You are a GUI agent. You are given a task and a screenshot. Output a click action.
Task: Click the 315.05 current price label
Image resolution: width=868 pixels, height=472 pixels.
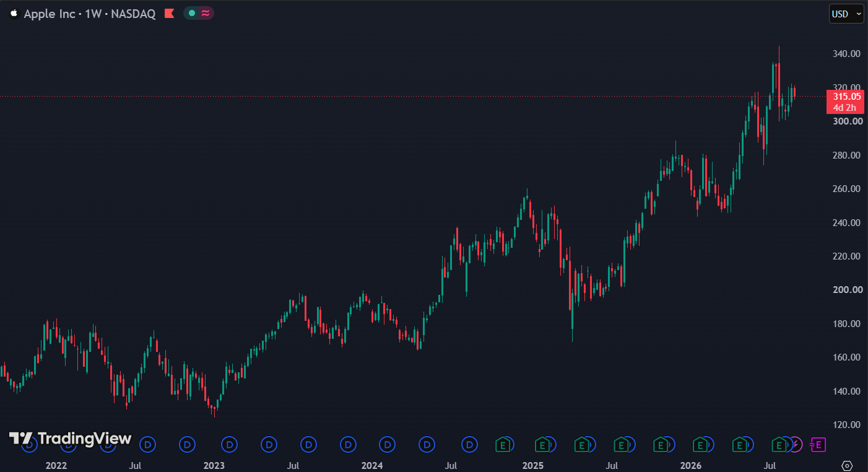[846, 96]
